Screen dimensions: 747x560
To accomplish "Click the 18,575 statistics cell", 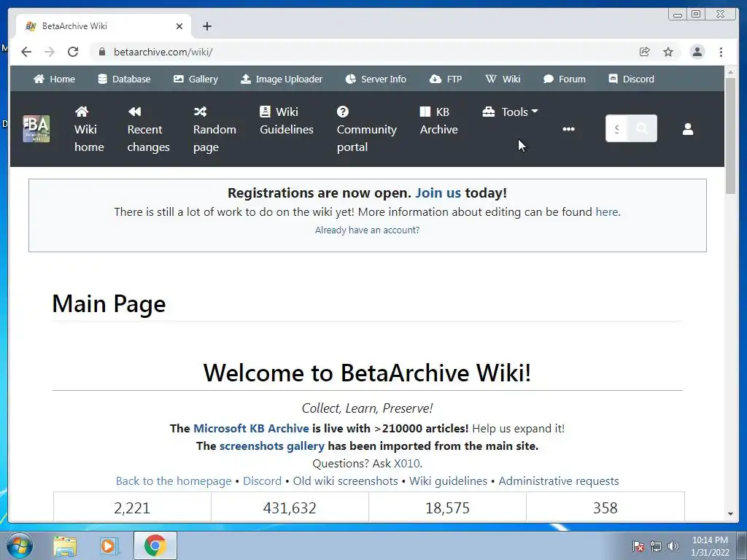I will (x=447, y=507).
